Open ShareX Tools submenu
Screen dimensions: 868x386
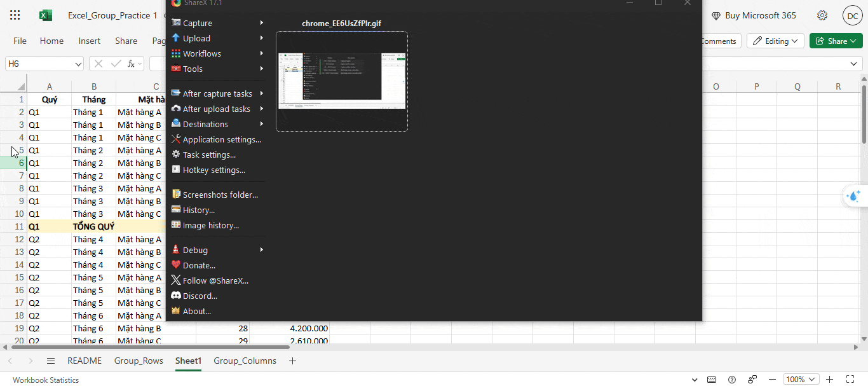(218, 69)
